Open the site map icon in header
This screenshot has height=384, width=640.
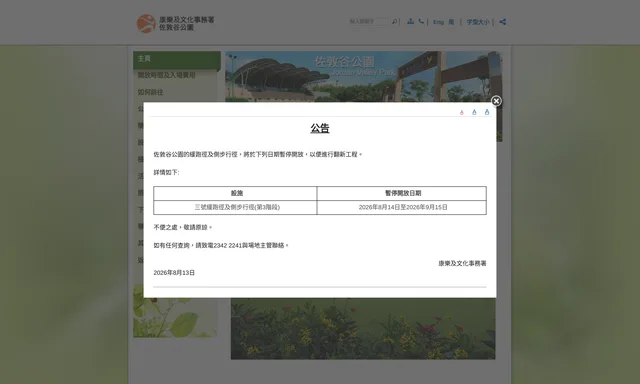[410, 21]
